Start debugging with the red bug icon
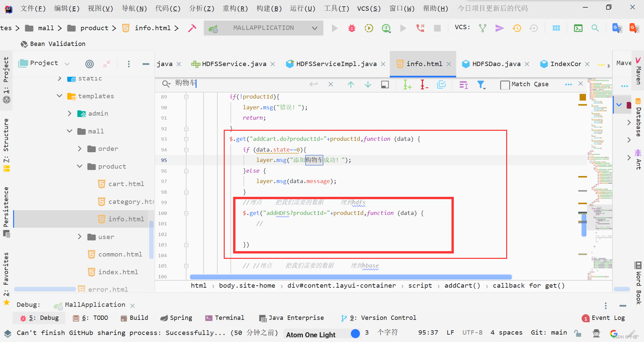Viewport: 644px width, 342px height. [352, 28]
